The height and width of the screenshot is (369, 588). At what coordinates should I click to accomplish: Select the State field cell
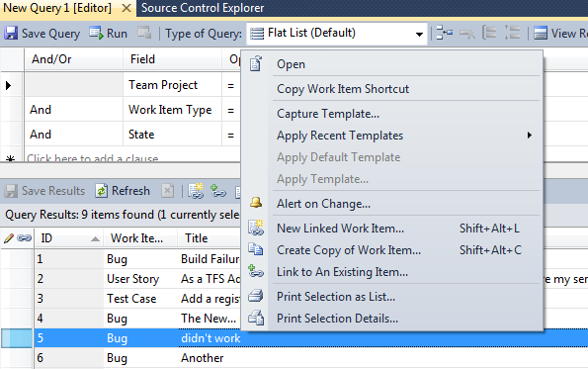tap(173, 135)
